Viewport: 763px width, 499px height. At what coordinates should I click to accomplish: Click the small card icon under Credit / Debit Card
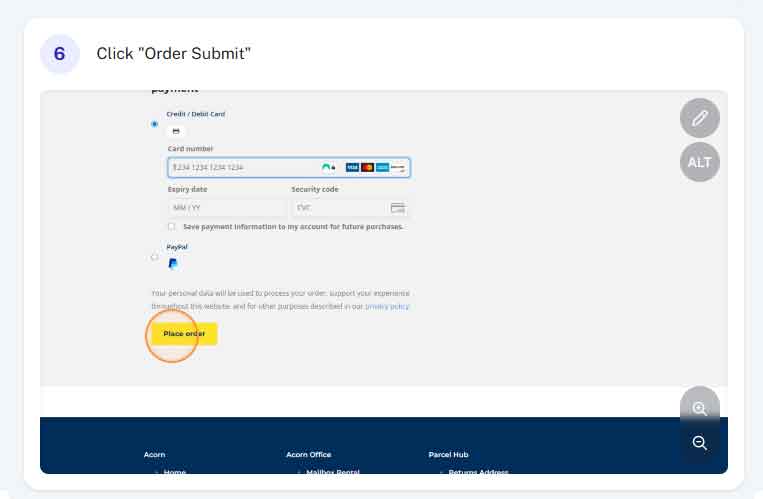(176, 131)
